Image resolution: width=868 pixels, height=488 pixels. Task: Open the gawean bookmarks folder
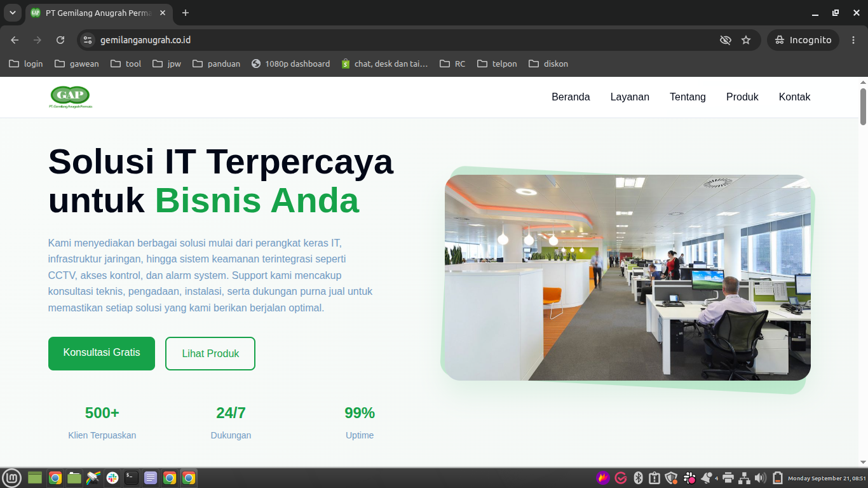coord(77,64)
